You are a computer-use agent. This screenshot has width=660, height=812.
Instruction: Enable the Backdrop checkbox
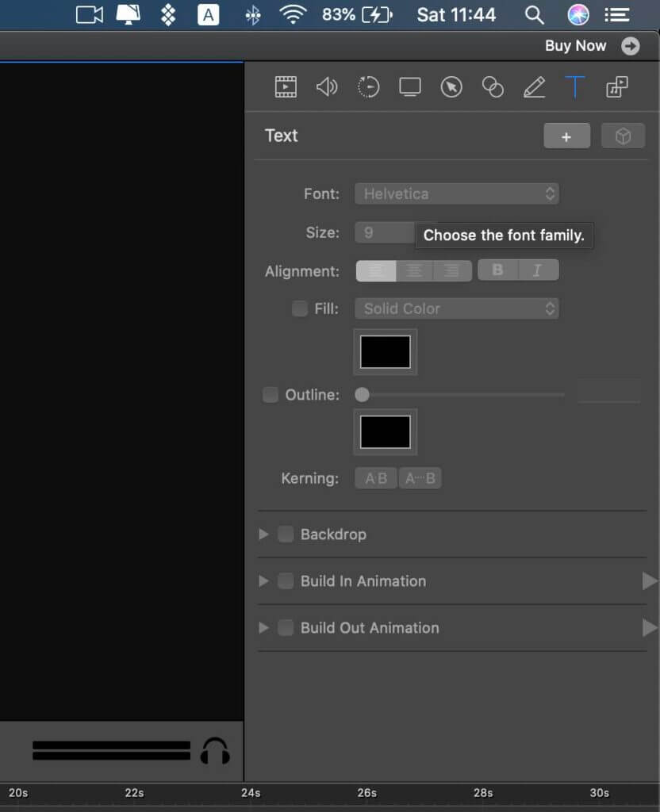(286, 534)
